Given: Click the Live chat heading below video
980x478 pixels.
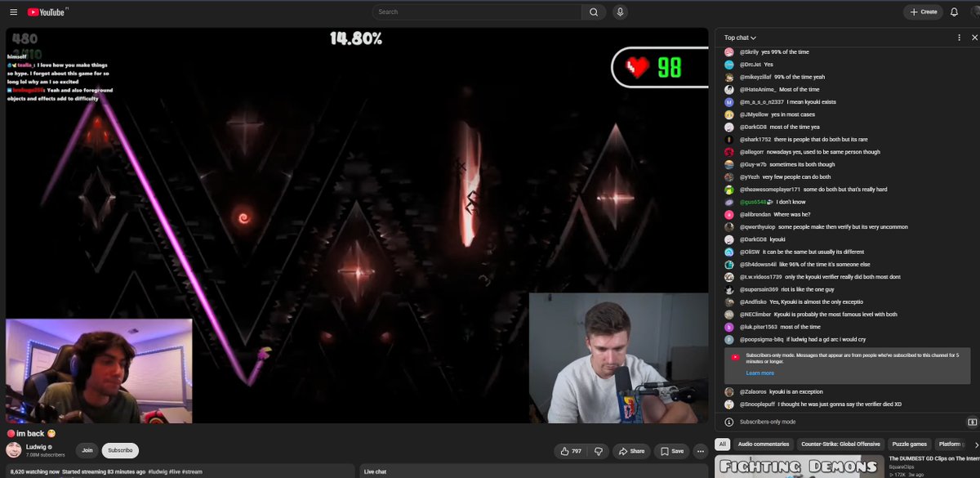Looking at the screenshot, I should click(x=375, y=471).
